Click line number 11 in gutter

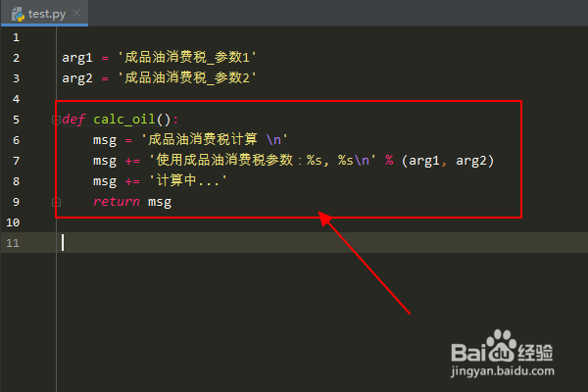click(13, 243)
